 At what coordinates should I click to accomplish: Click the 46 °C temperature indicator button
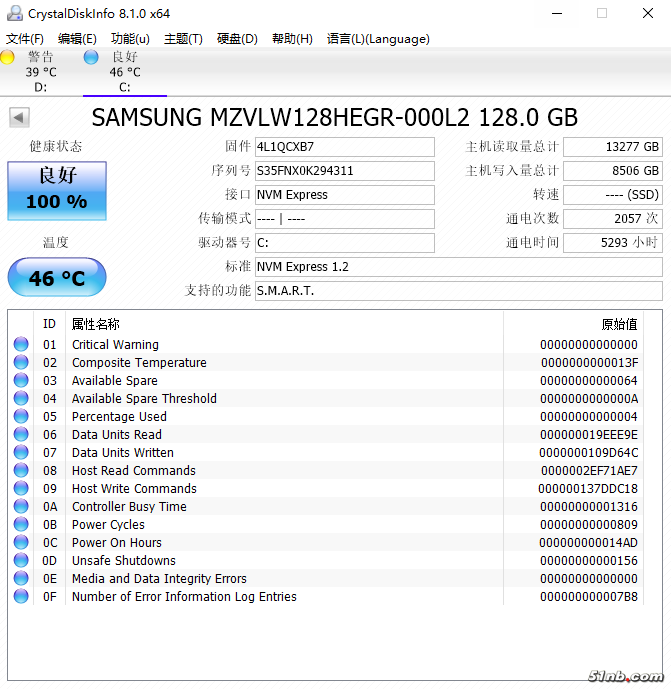tap(57, 278)
